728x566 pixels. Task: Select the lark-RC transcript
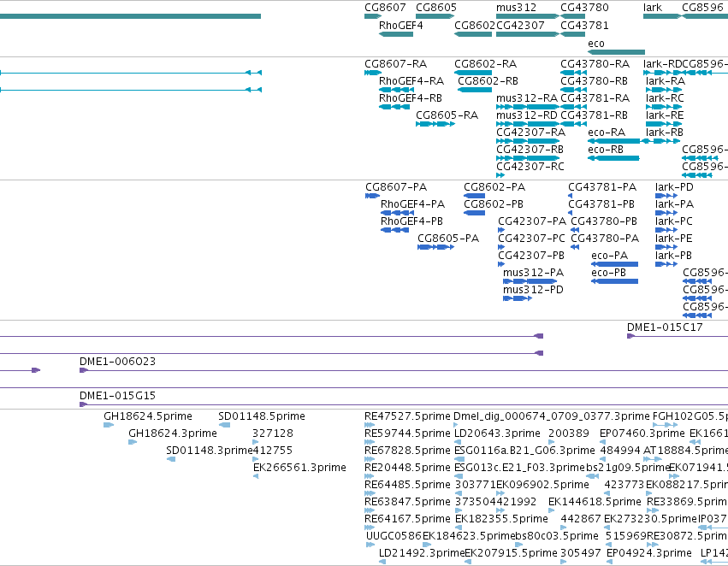[664, 107]
